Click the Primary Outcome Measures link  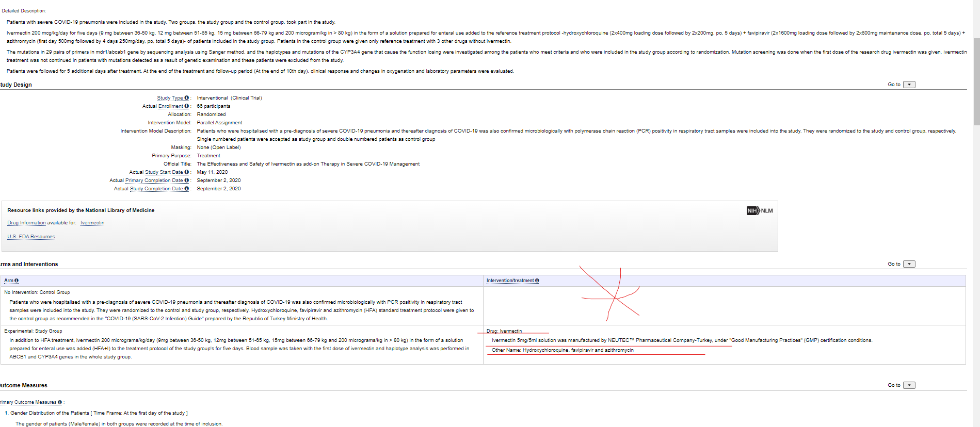pos(28,402)
